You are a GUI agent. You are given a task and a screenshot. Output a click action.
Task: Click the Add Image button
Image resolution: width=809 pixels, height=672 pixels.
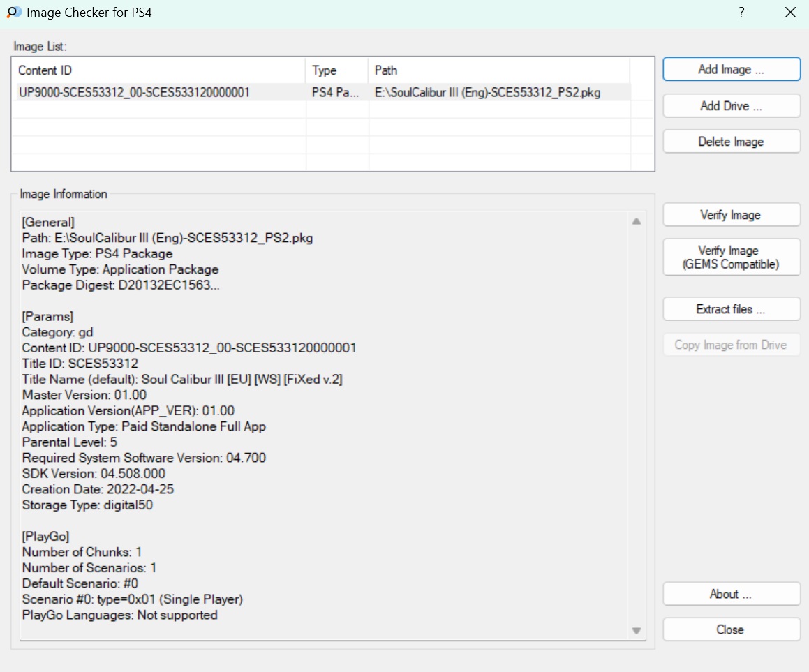pyautogui.click(x=731, y=69)
